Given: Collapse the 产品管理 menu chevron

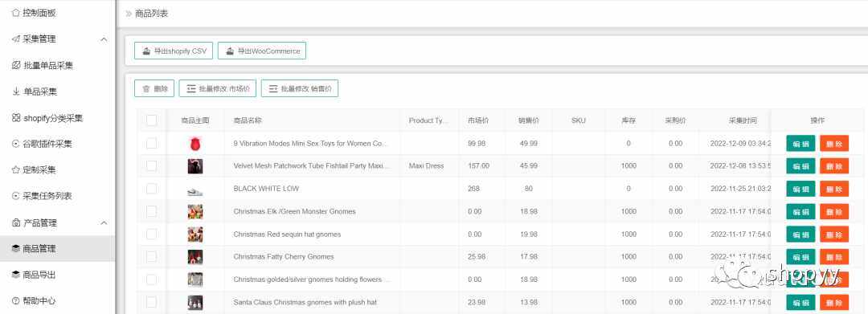Looking at the screenshot, I should [104, 222].
